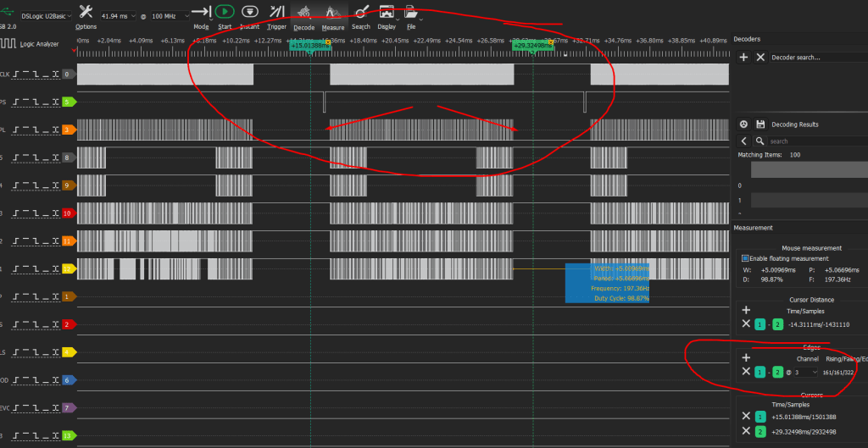
Task: Open the File menu
Action: coord(411,12)
